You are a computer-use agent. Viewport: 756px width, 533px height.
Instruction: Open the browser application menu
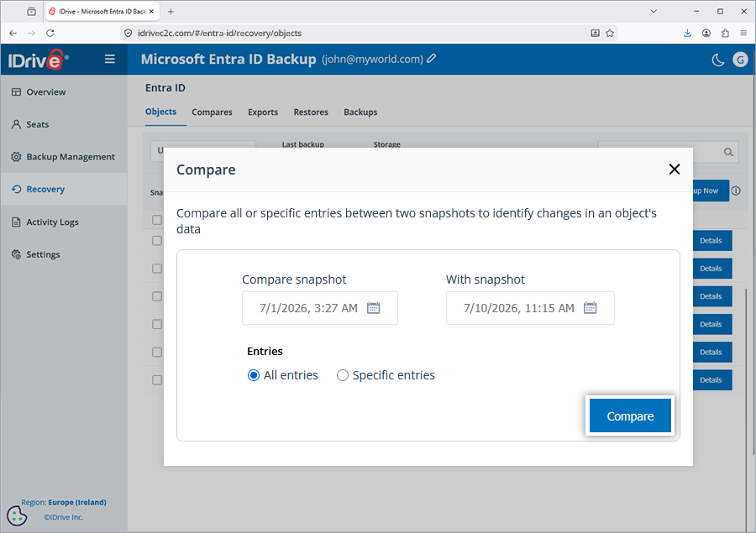tap(743, 34)
